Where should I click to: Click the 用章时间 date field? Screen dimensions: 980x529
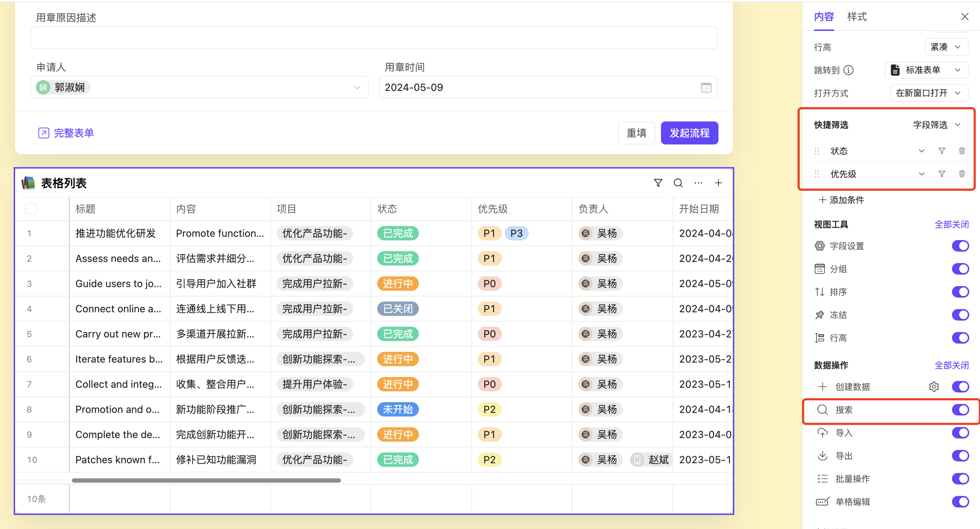coord(548,88)
